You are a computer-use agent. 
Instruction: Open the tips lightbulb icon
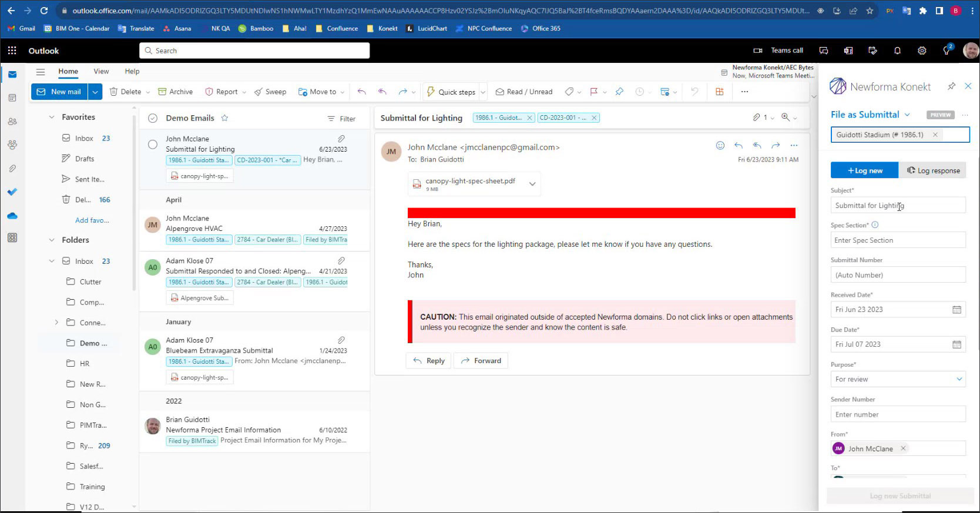[947, 51]
